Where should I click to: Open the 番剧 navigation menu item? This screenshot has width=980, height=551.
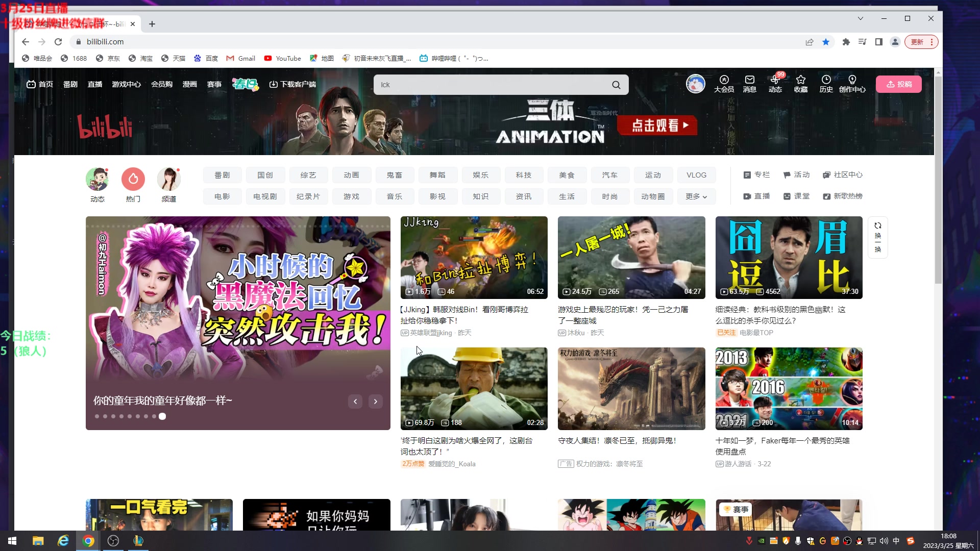point(70,84)
